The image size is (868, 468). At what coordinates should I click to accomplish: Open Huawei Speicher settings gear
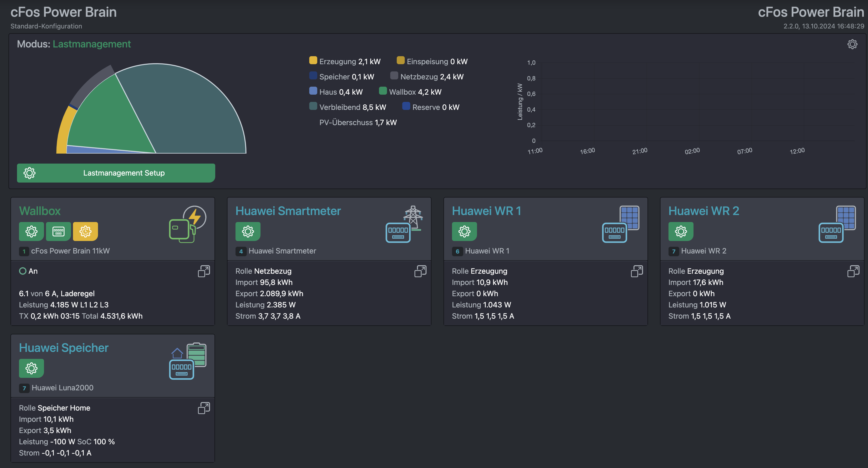click(31, 368)
